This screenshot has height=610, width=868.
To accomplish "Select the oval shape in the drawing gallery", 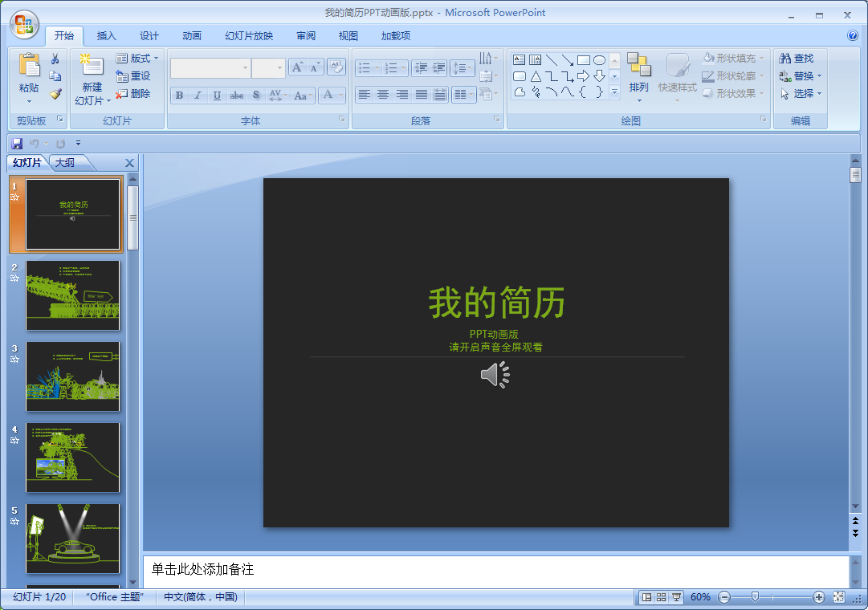I will click(599, 59).
